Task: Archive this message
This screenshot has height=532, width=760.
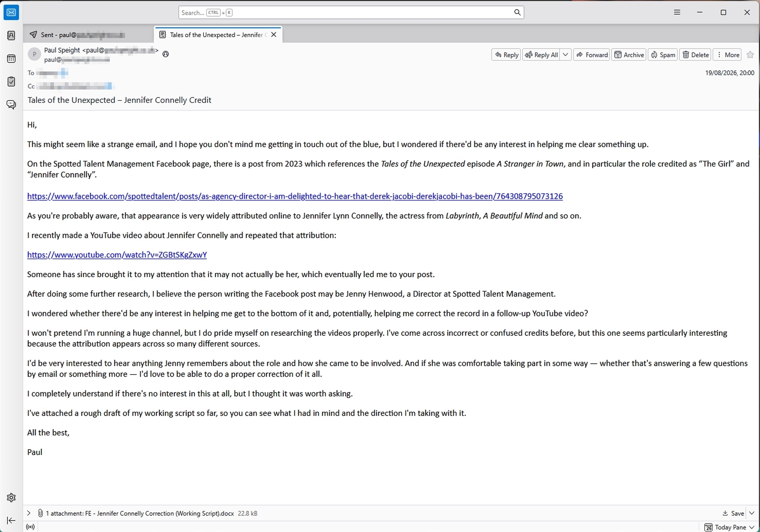Action: tap(629, 55)
